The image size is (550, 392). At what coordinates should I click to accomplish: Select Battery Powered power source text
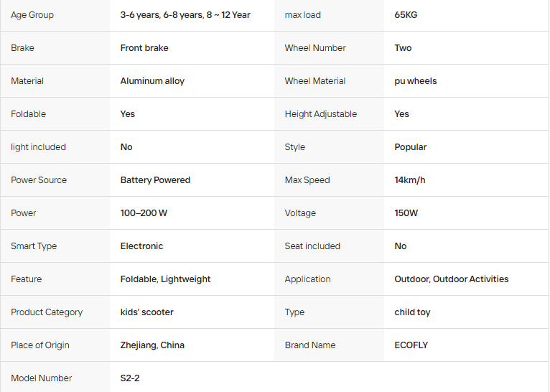pos(155,180)
